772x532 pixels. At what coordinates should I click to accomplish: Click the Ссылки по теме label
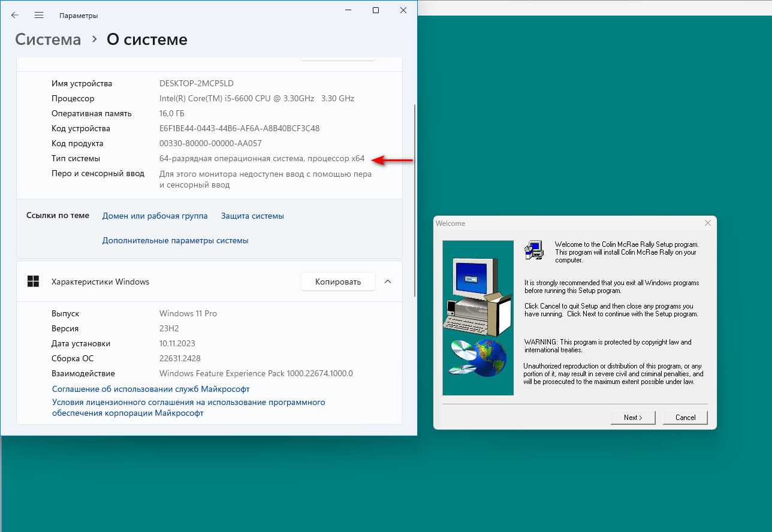coord(58,215)
